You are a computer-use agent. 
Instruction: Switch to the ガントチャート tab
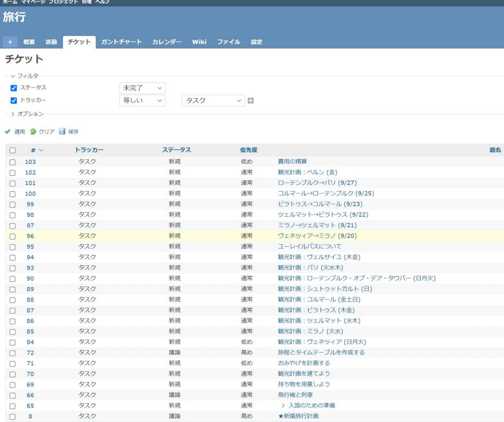[122, 42]
